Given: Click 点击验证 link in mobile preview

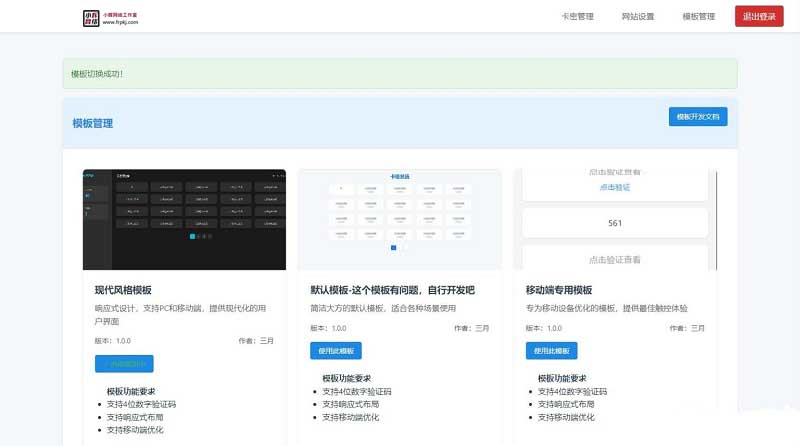Looking at the screenshot, I should (615, 187).
